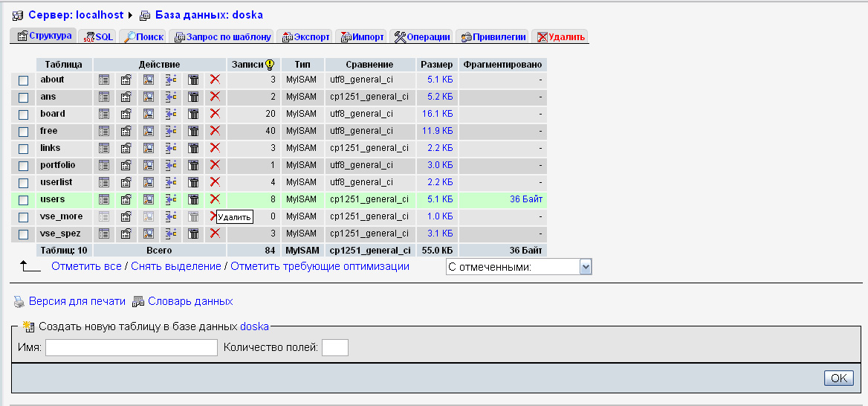Empty the free table via trash icon
868x406 pixels.
[x=193, y=132]
